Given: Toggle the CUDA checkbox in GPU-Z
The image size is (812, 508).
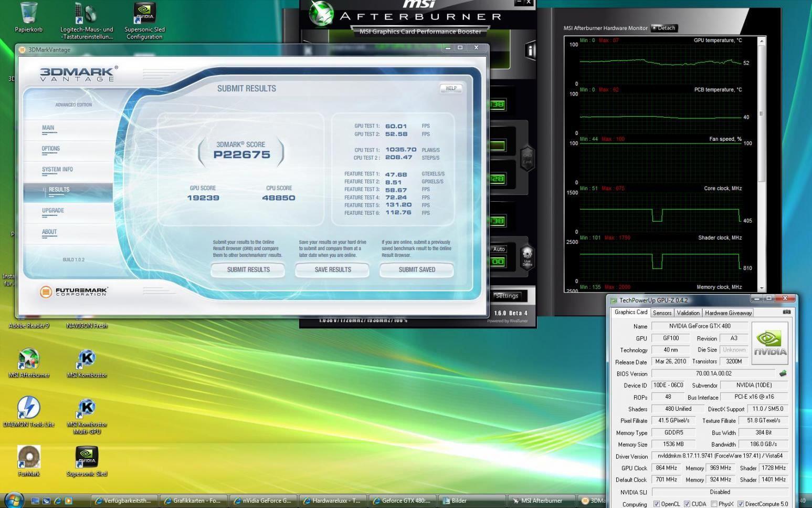Looking at the screenshot, I should 687,504.
